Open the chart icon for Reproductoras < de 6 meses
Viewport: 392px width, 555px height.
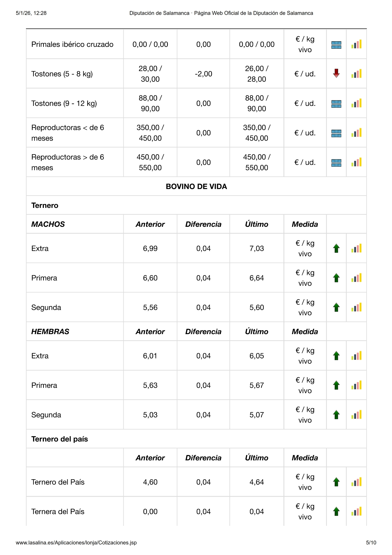click(x=356, y=133)
